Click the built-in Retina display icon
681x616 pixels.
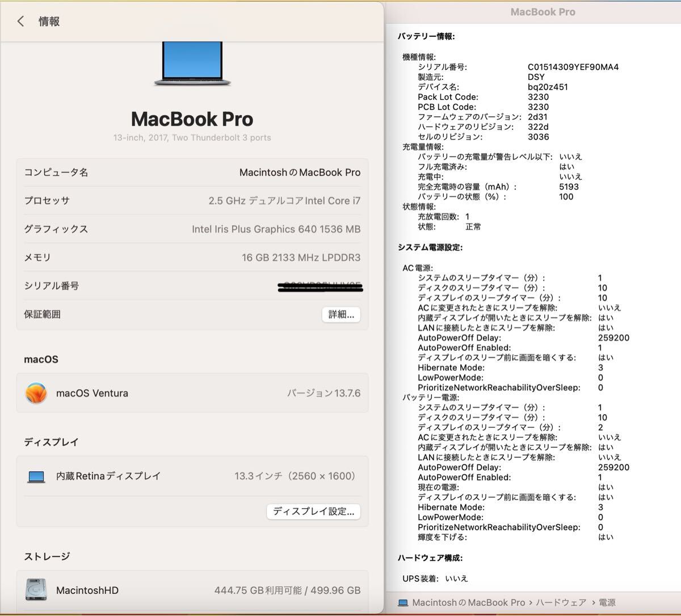click(36, 476)
